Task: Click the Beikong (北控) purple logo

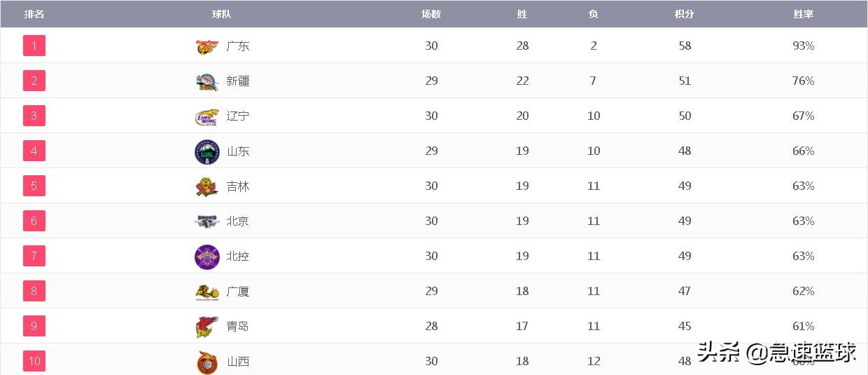Action: point(206,257)
